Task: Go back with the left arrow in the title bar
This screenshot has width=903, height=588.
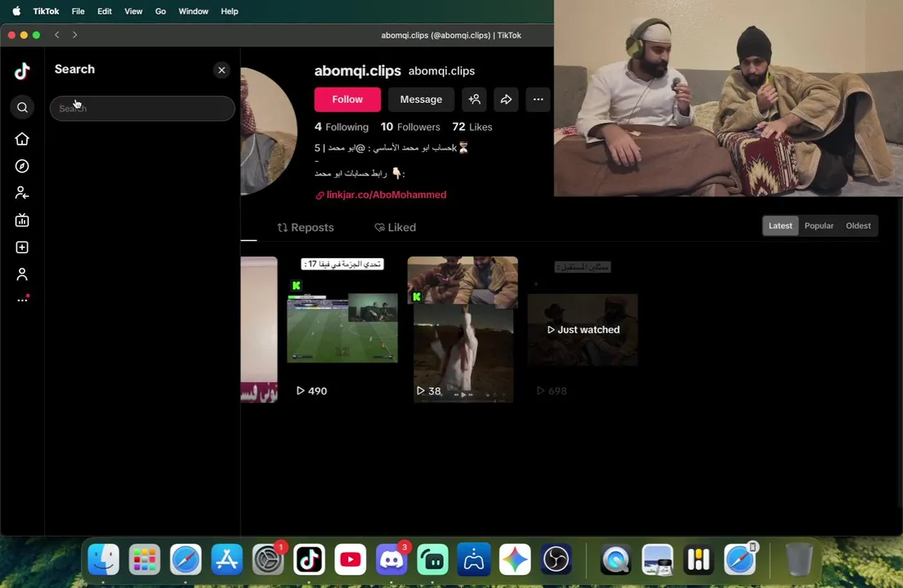Action: click(57, 35)
